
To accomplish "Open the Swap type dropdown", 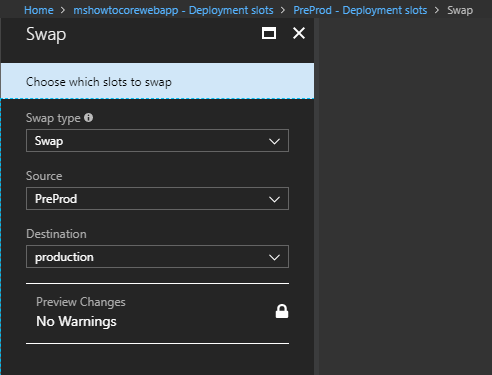I will click(157, 141).
